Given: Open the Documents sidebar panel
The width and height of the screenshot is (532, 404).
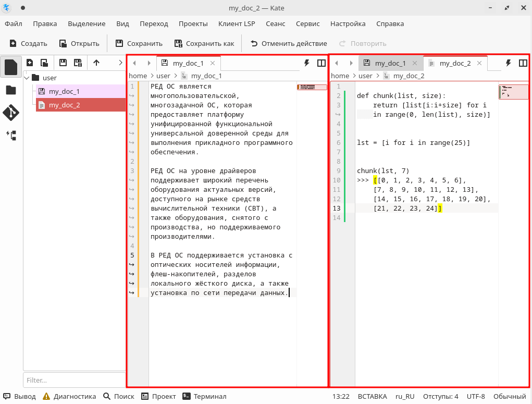Looking at the screenshot, I should [11, 67].
